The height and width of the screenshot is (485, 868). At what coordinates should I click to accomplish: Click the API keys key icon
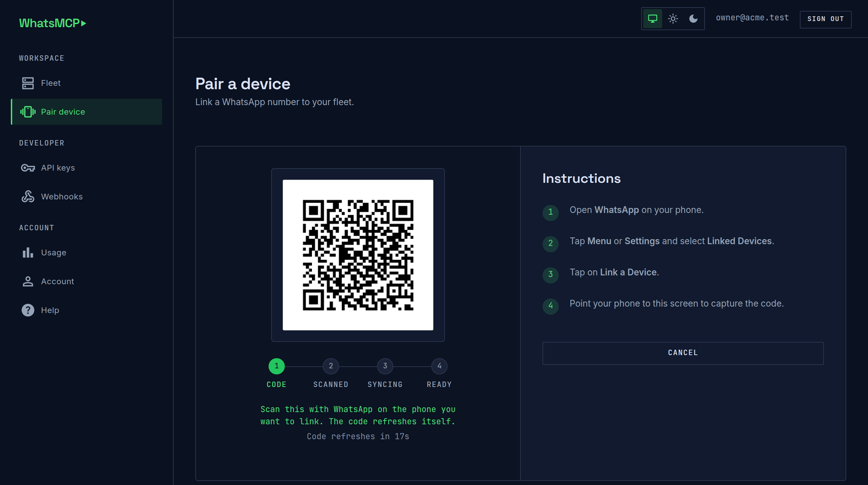28,168
